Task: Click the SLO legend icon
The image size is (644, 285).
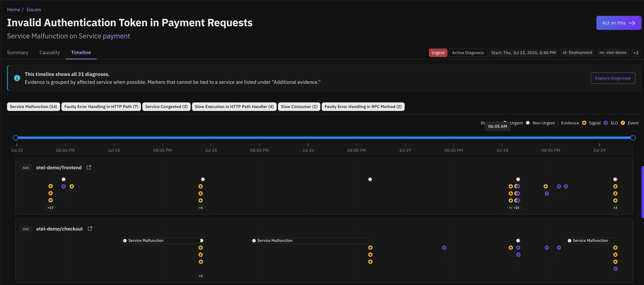Action: 606,123
